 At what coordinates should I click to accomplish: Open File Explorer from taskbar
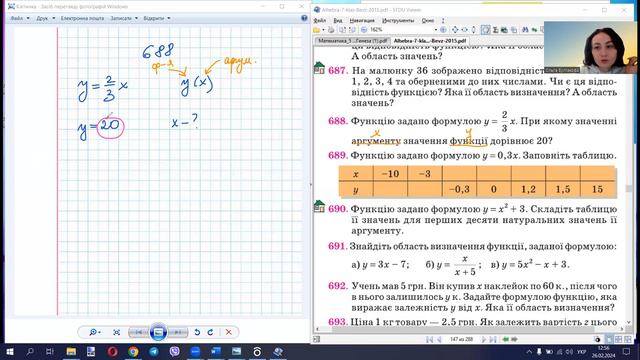click(x=71, y=351)
